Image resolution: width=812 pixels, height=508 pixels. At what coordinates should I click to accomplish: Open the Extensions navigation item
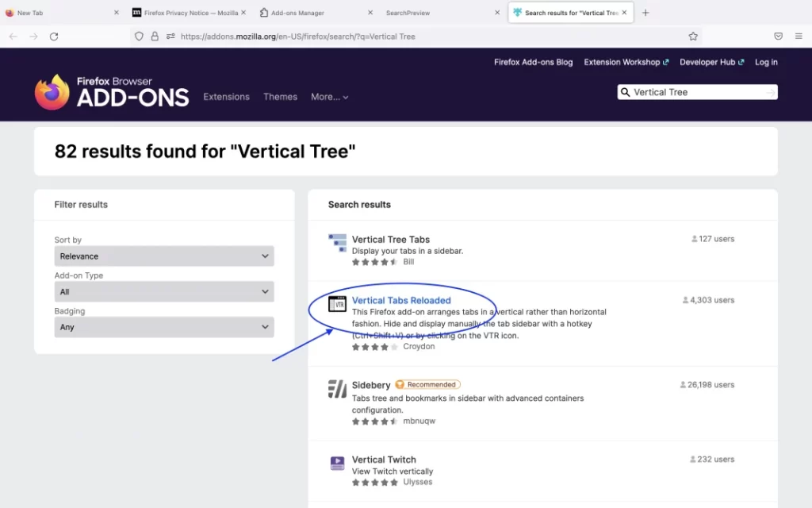click(226, 97)
